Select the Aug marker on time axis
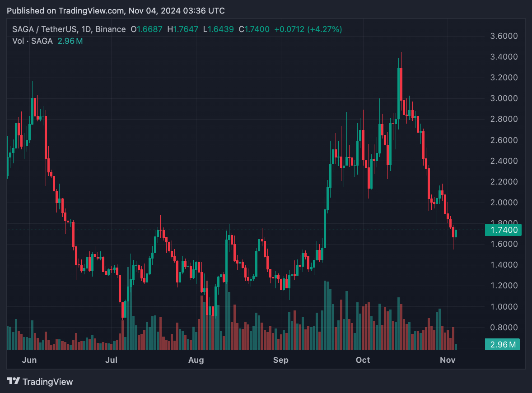Viewport: 532px width, 393px height. 196,360
